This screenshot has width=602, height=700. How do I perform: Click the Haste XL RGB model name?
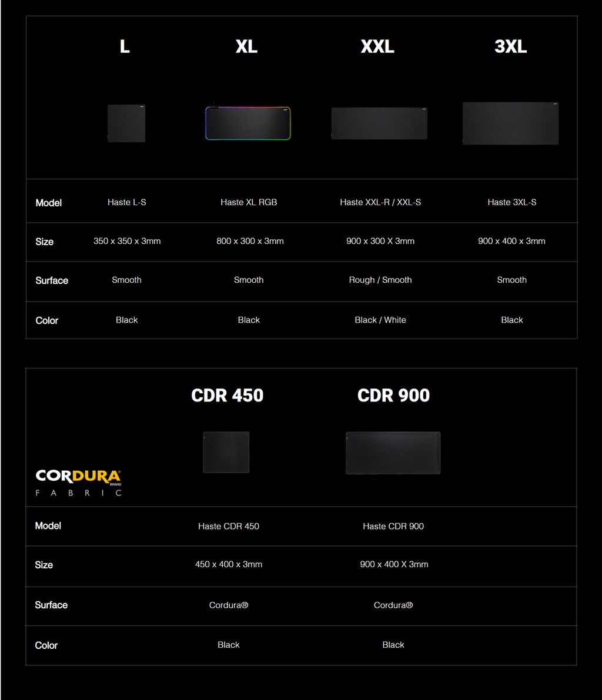tap(249, 202)
